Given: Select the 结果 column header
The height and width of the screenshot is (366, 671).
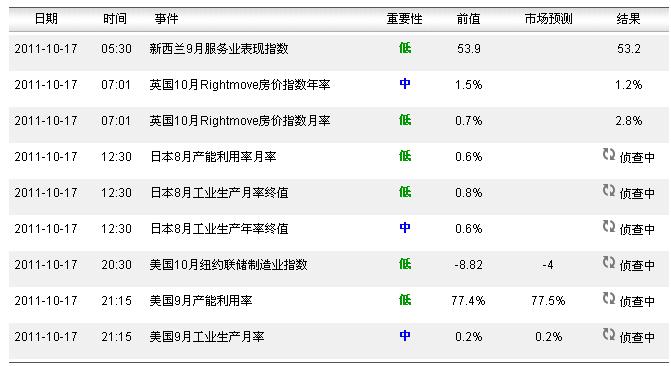Looking at the screenshot, I should pyautogui.click(x=628, y=19).
